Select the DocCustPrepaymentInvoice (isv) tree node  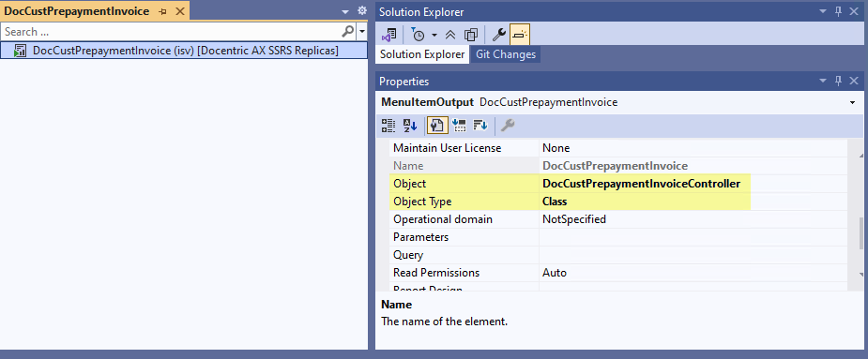click(184, 51)
